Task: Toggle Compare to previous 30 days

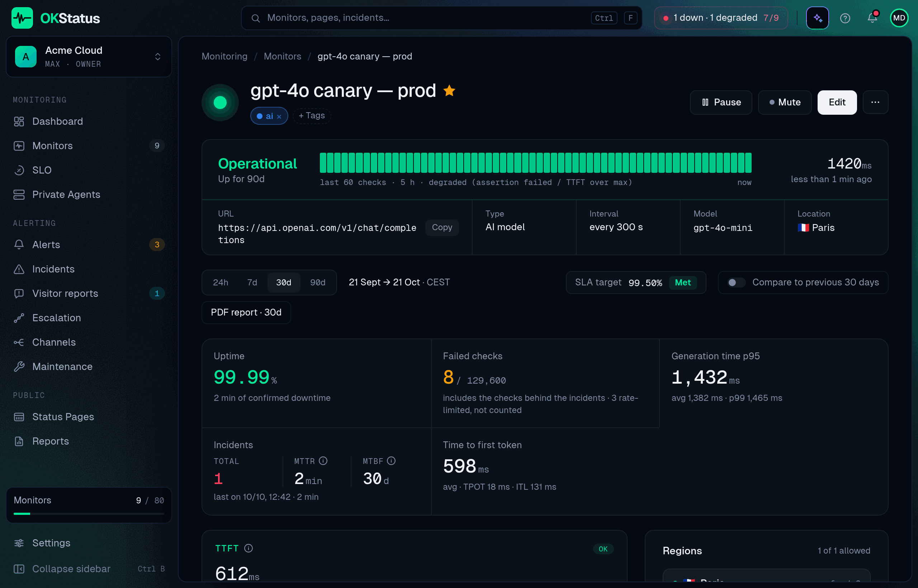Action: tap(736, 283)
